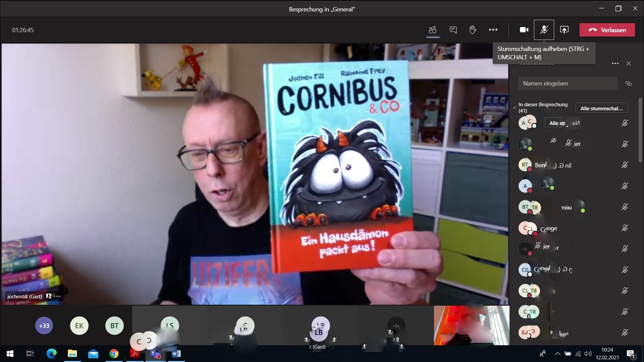Select the BT avatar in bottom strip
Screen dimensions: 644x362
(x=114, y=325)
